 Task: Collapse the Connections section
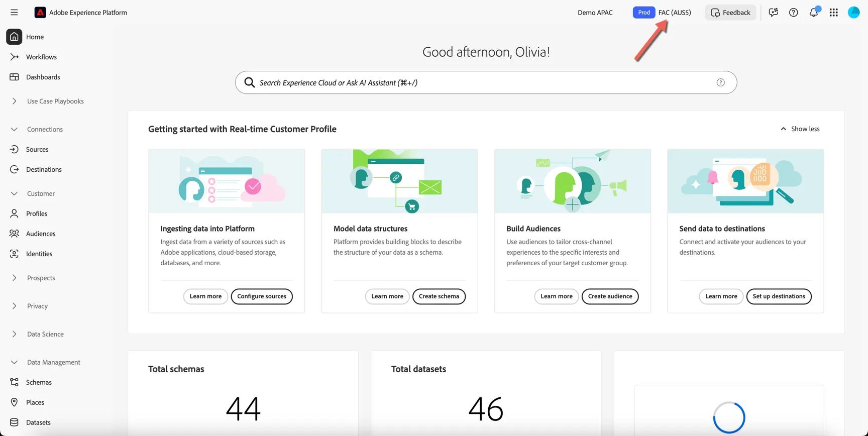coord(14,129)
